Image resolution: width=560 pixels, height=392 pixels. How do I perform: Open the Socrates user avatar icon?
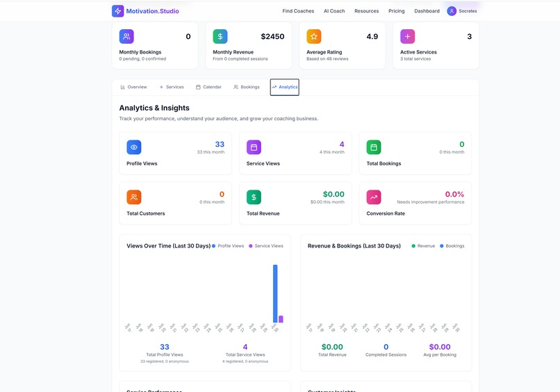click(x=452, y=11)
